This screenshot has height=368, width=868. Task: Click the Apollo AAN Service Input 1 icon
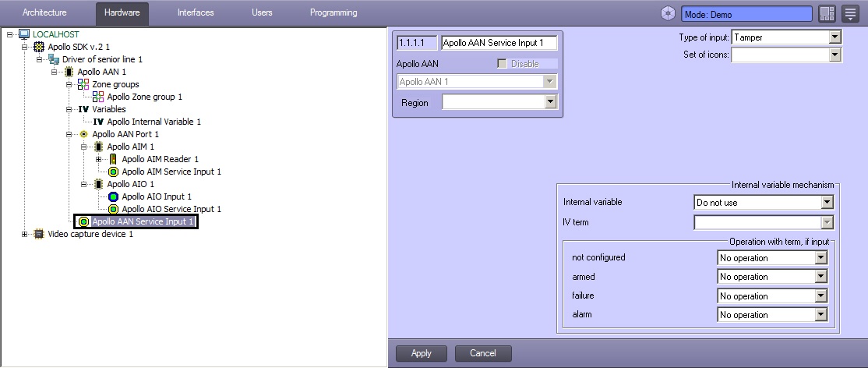coord(83,221)
